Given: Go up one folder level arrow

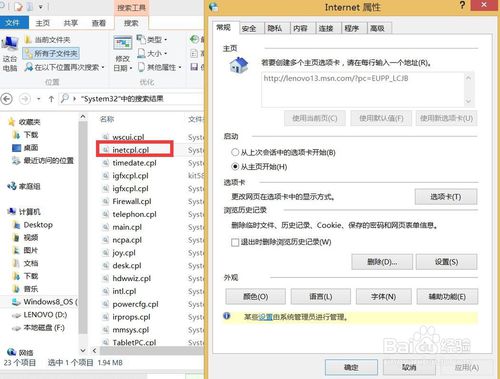Looking at the screenshot, I should (51, 99).
